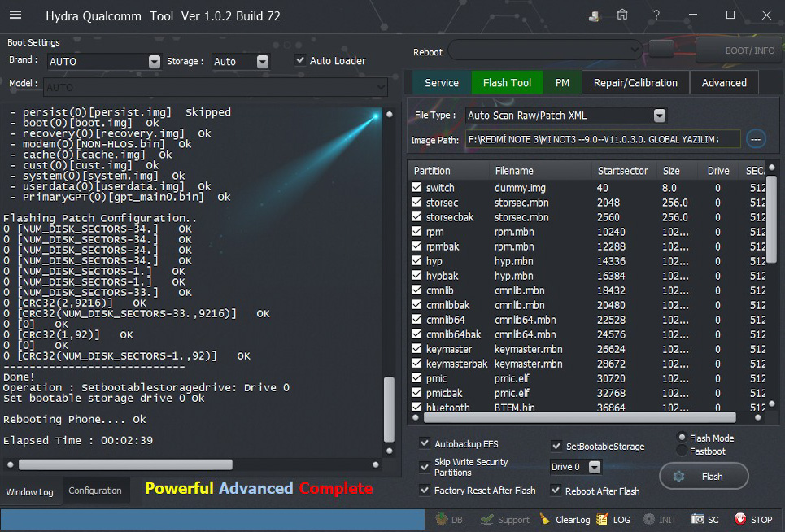Image resolution: width=785 pixels, height=532 pixels.
Task: Disable Autobackup EFS option
Action: (x=425, y=443)
